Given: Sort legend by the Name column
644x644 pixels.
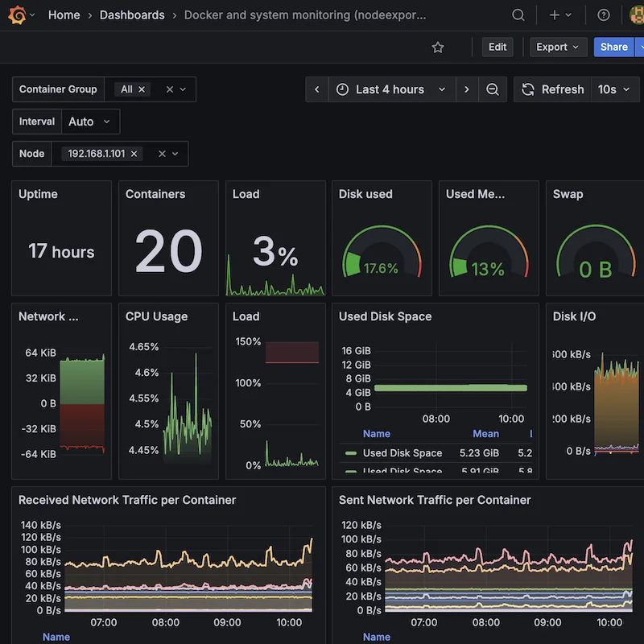Looking at the screenshot, I should click(377, 434).
